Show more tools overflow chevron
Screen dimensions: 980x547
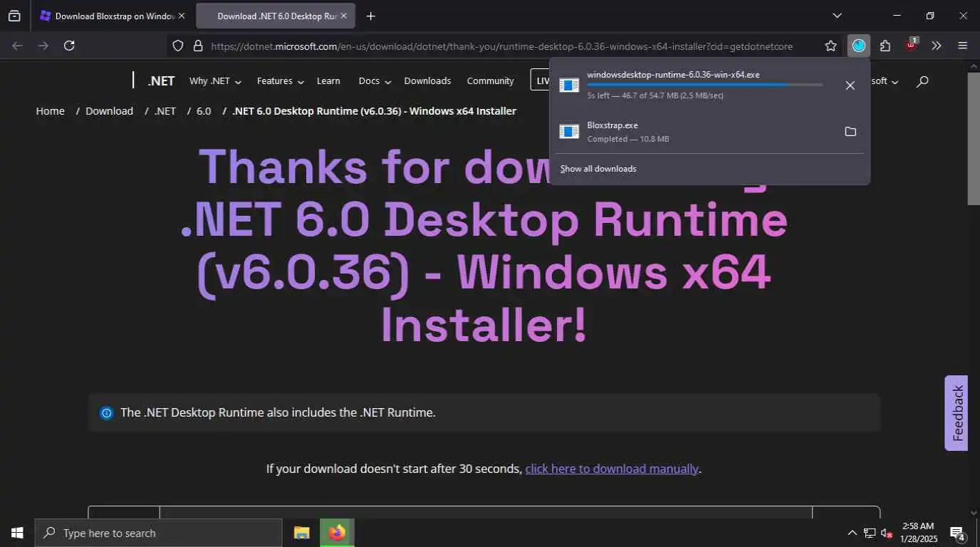tap(937, 46)
